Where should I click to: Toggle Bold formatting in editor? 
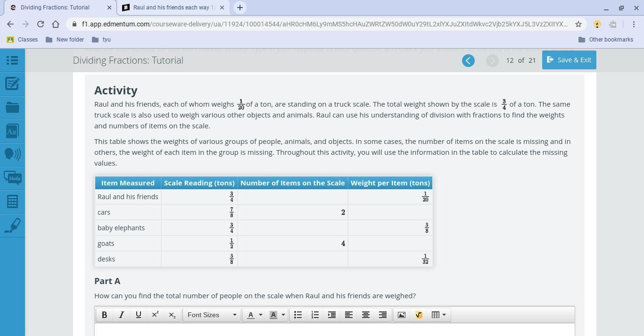tap(104, 315)
